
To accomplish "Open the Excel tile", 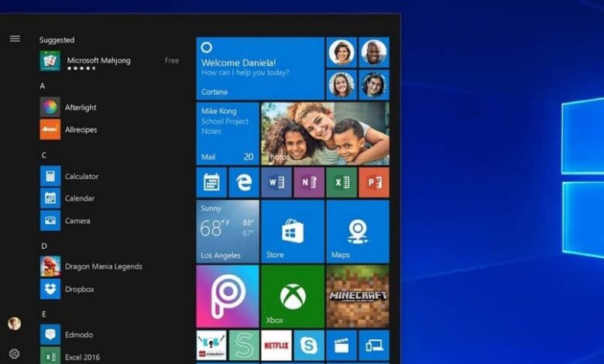I will click(341, 182).
